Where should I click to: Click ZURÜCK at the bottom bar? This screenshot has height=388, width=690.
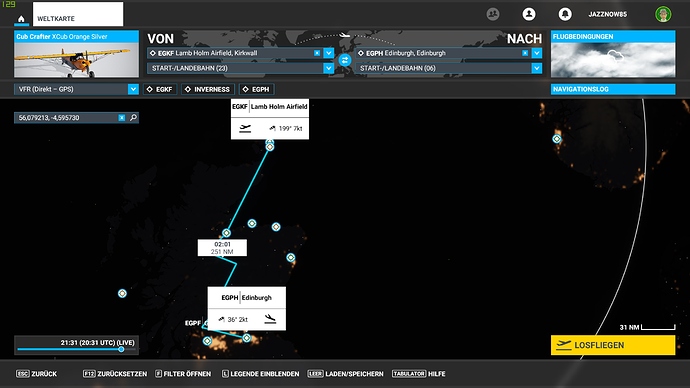pos(37,373)
